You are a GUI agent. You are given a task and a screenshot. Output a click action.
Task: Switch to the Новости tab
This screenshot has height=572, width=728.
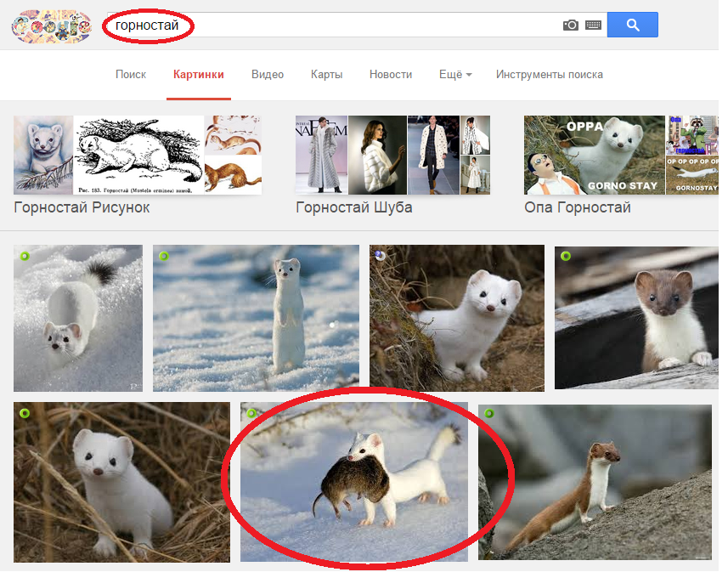(x=391, y=75)
